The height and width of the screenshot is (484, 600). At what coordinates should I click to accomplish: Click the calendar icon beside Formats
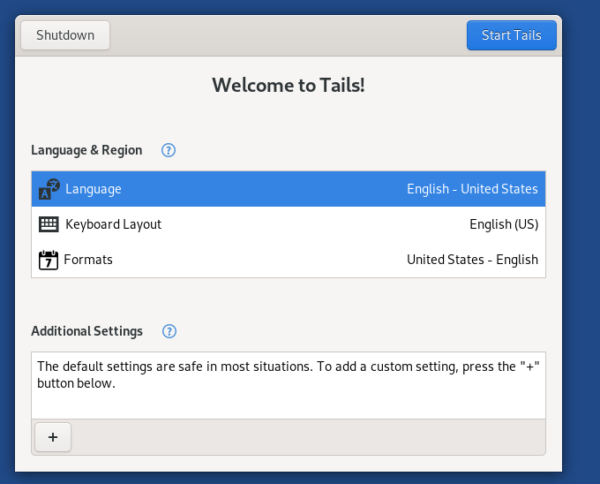48,260
